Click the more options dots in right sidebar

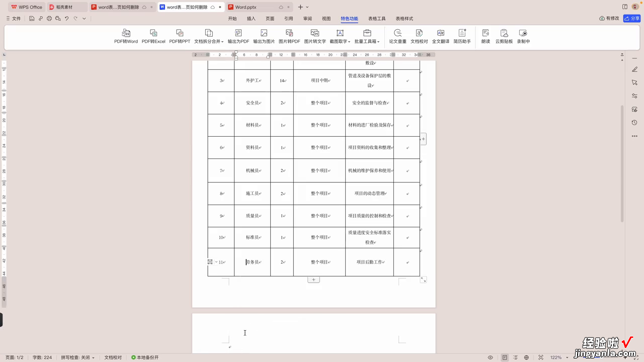pos(635,136)
